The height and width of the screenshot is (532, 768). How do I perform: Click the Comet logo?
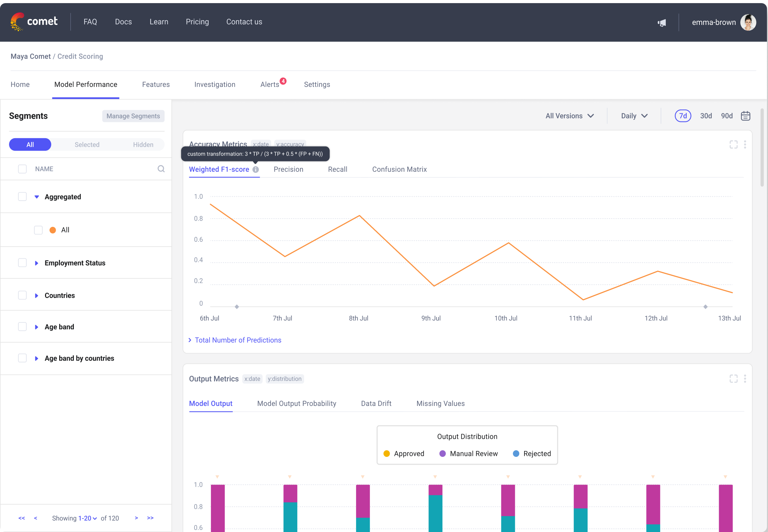pyautogui.click(x=34, y=22)
